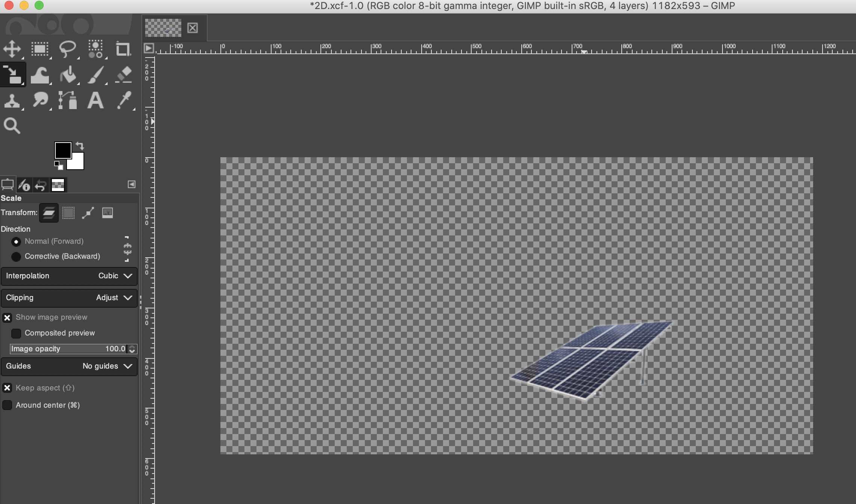Select the Move tool
This screenshot has height=504, width=856.
[12, 49]
